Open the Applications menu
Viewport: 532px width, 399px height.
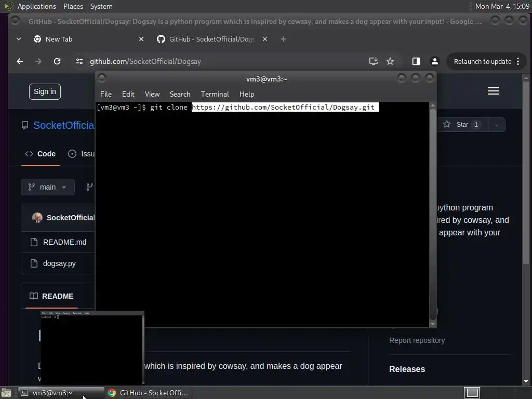32,6
